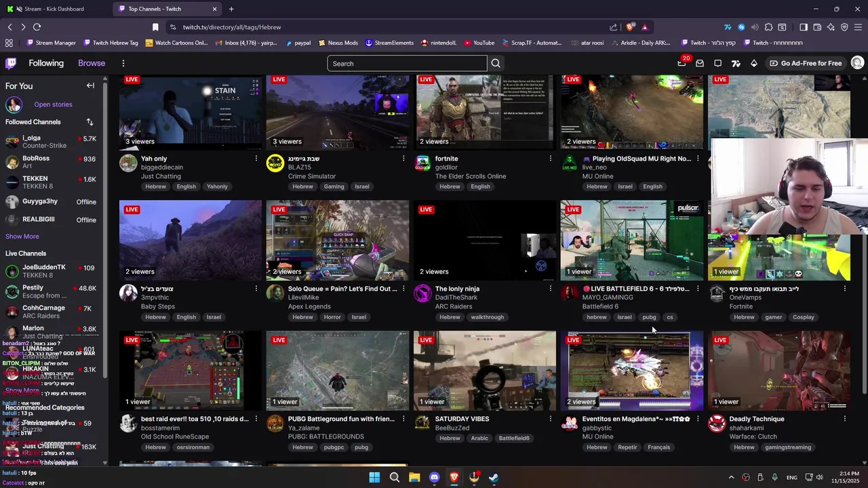Click the Get Bits diamond icon
This screenshot has height=488, width=868.
coord(754,63)
